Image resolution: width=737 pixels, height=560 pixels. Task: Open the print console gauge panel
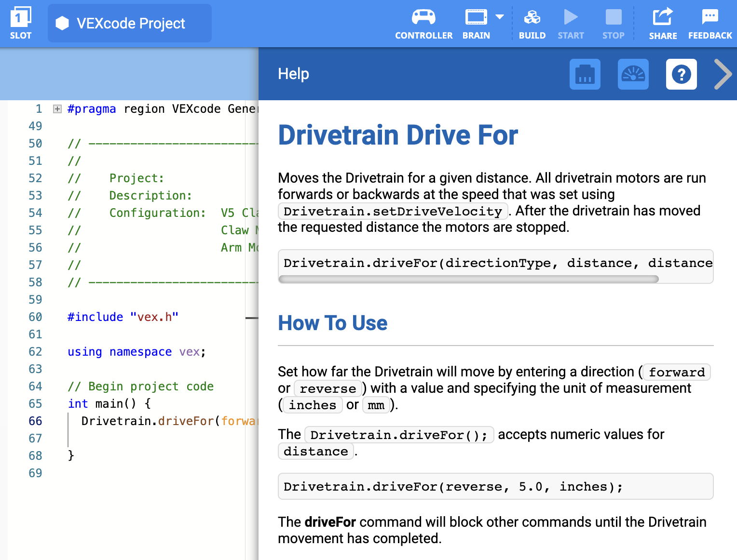coord(633,74)
